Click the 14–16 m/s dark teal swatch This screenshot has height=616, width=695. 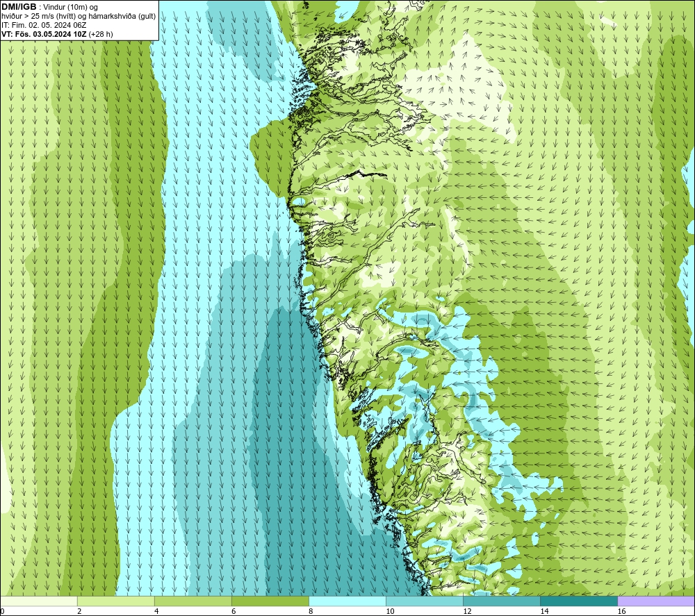pyautogui.click(x=579, y=601)
